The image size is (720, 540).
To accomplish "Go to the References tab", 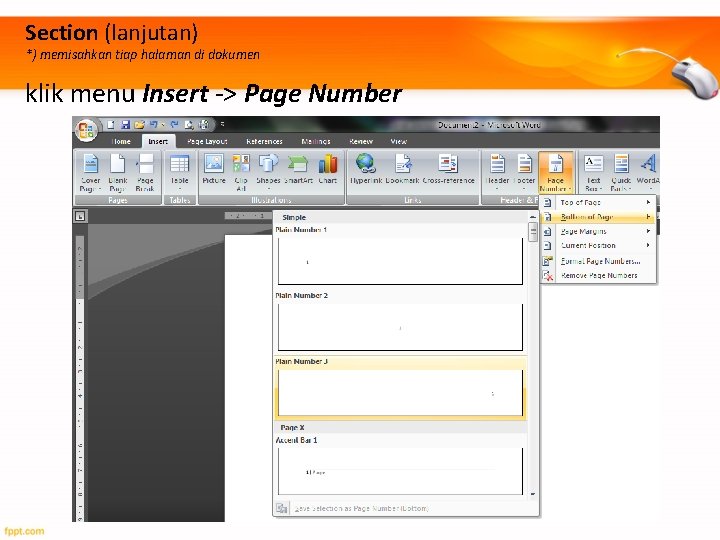I will click(264, 141).
